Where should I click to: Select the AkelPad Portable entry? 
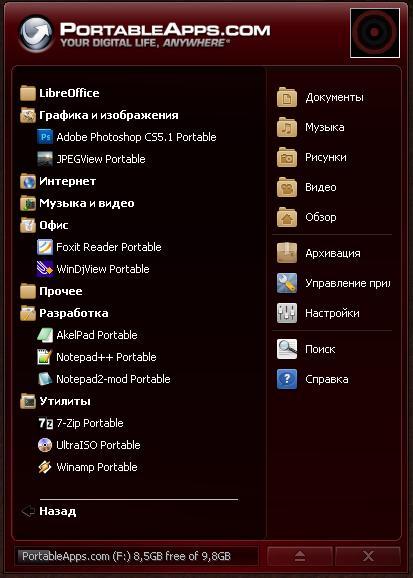pos(97,335)
